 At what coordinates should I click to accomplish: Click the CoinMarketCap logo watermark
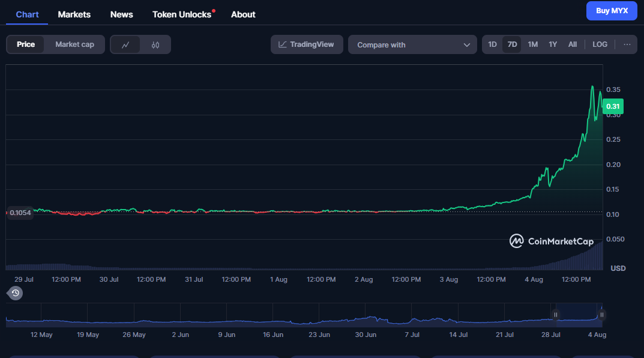pyautogui.click(x=551, y=241)
